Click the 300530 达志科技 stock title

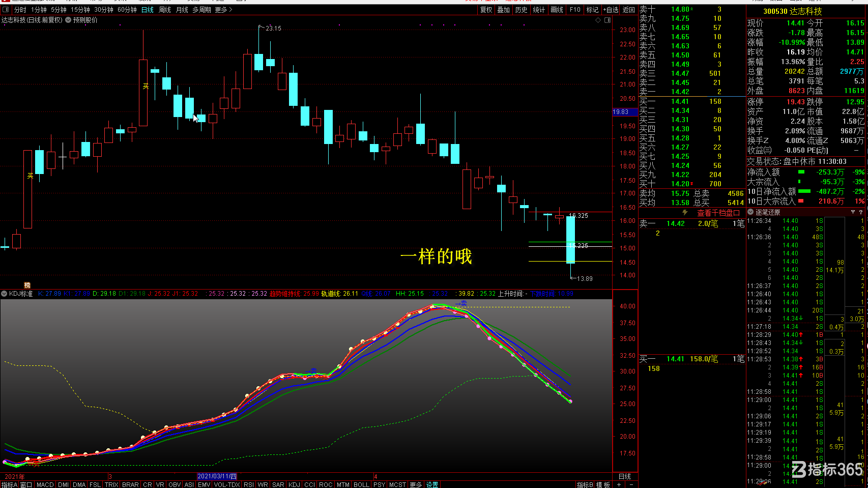click(x=793, y=11)
